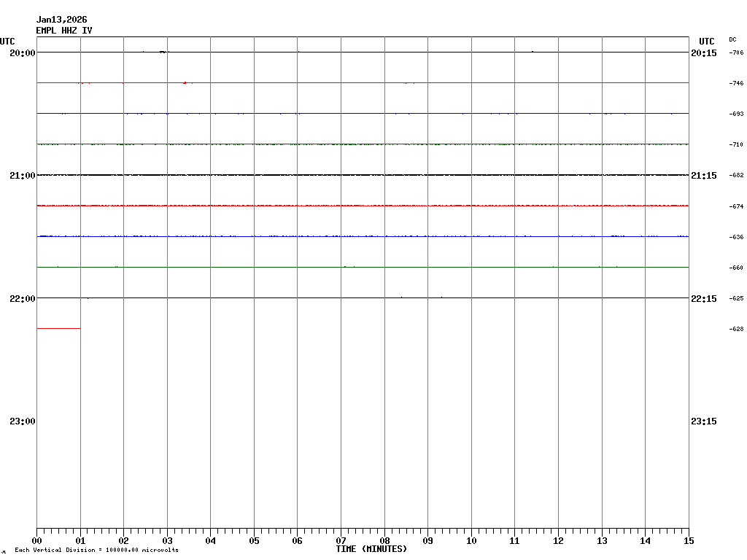Select minute 07 on the time axis

(x=341, y=541)
